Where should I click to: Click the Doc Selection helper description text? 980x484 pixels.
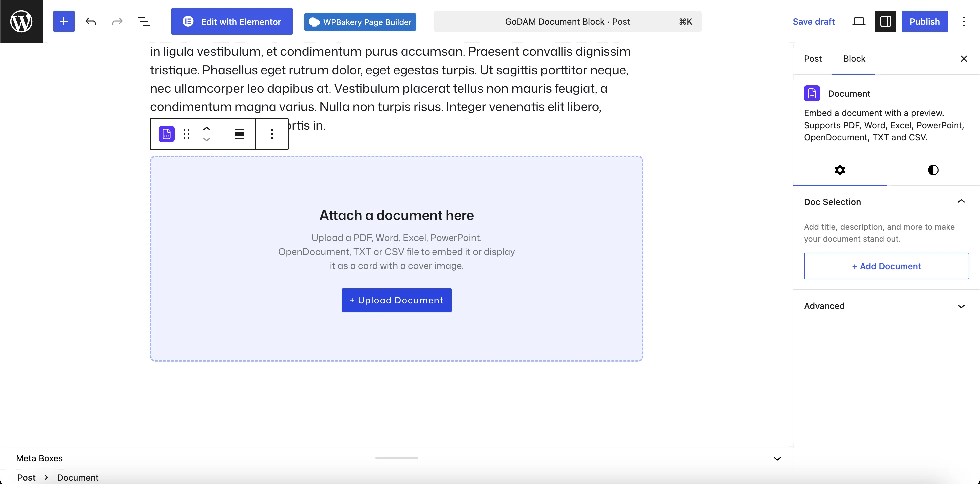tap(879, 233)
